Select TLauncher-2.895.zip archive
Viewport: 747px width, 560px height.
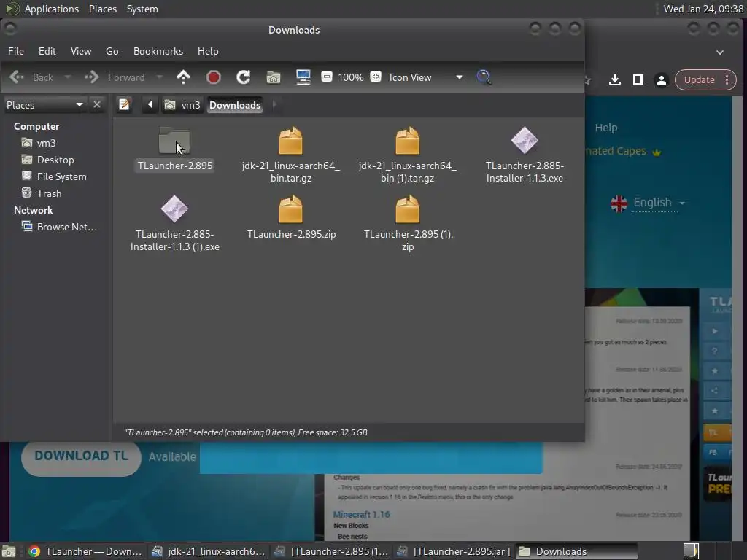coord(291,217)
